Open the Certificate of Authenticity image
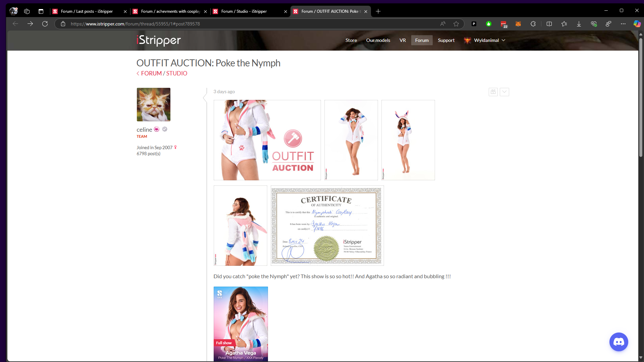Image resolution: width=644 pixels, height=362 pixels. pos(327,226)
